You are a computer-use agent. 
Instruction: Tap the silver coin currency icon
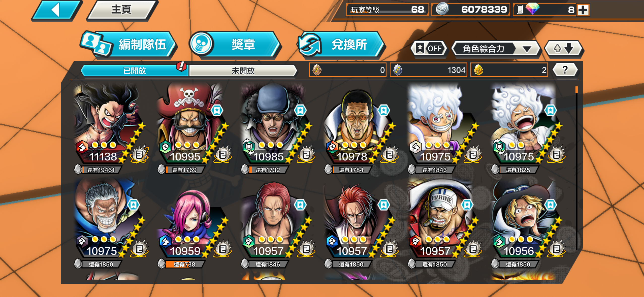click(442, 9)
